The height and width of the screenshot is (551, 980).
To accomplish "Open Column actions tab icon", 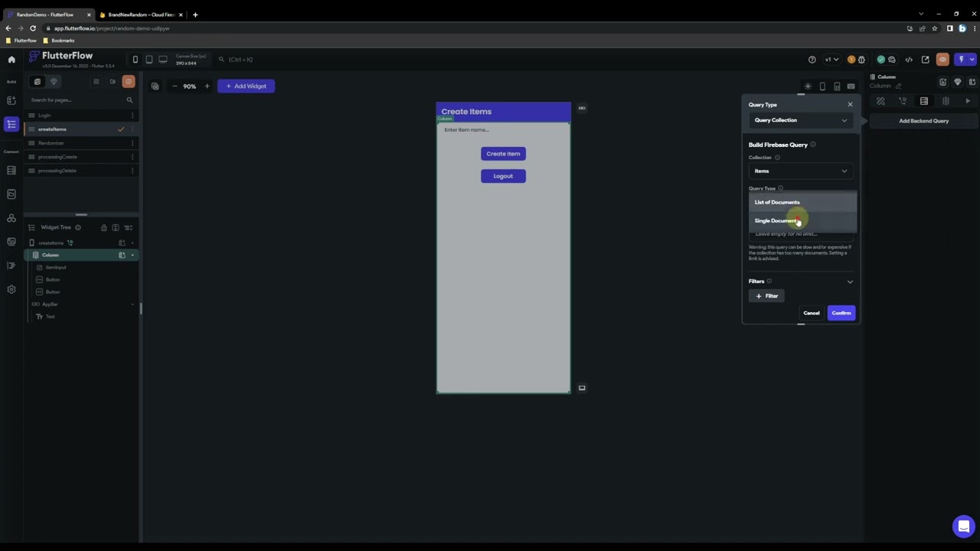I will point(903,101).
